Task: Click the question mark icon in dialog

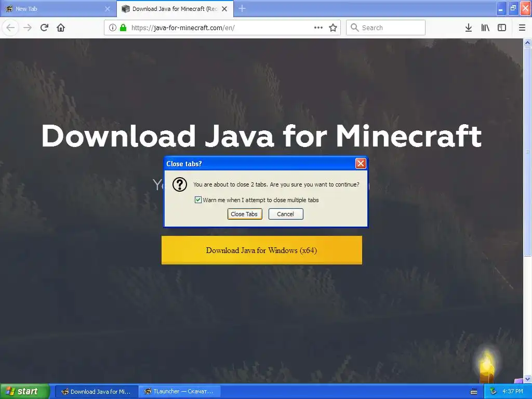Action: [x=179, y=184]
